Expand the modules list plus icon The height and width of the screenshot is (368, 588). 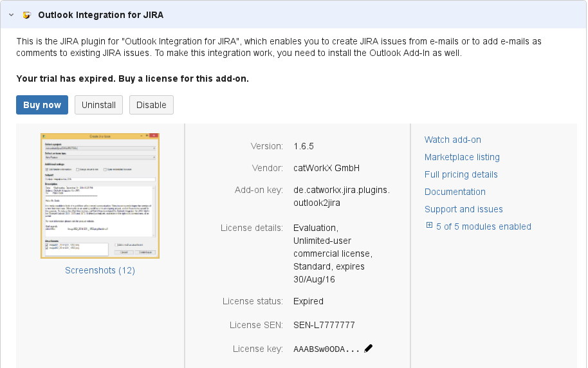pos(429,226)
